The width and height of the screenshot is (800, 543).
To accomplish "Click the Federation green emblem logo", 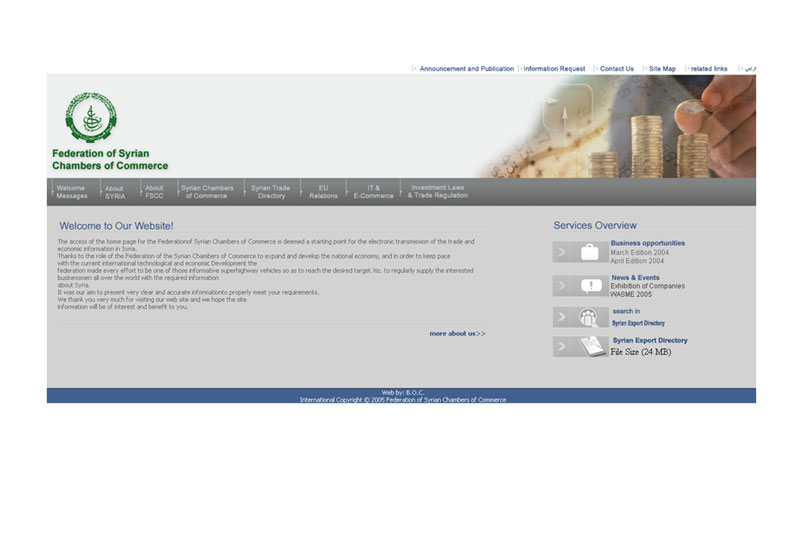I will pos(91,118).
